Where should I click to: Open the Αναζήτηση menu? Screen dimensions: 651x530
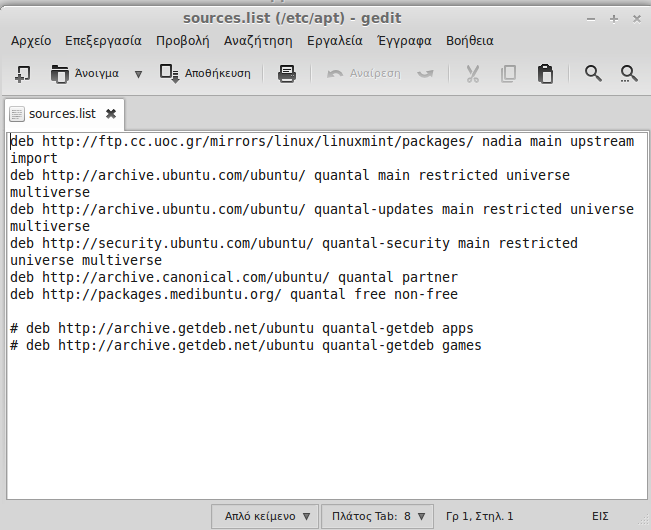(258, 41)
